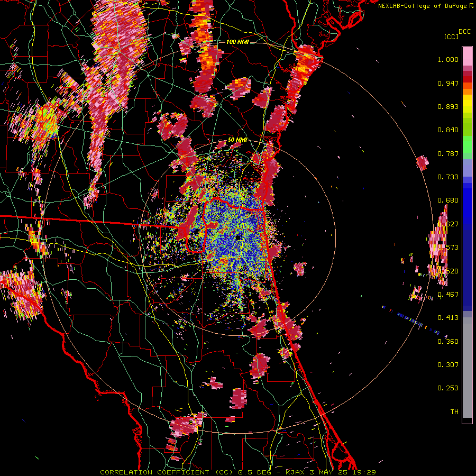Click the 0.947 value on color scale
Image resolution: width=476 pixels, height=476 pixels.
(448, 83)
